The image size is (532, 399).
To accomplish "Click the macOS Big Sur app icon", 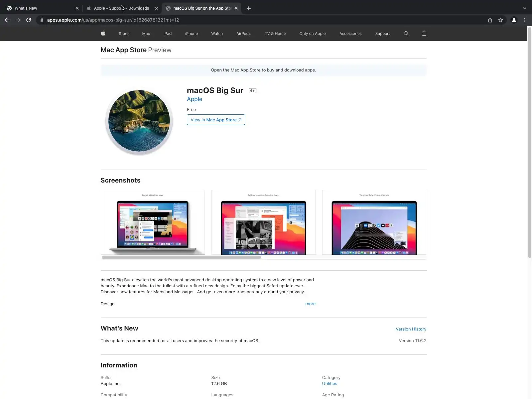I will [139, 121].
